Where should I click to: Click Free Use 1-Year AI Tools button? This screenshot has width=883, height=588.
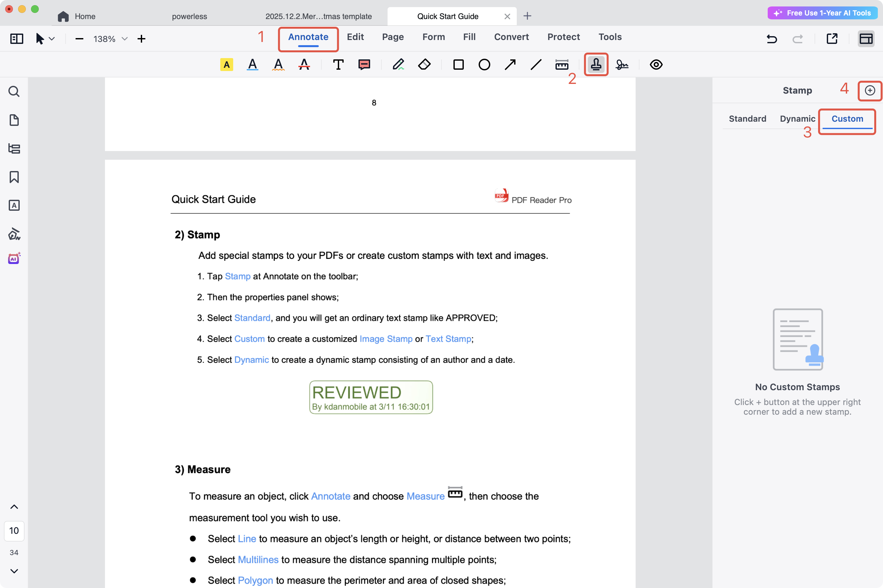coord(822,13)
